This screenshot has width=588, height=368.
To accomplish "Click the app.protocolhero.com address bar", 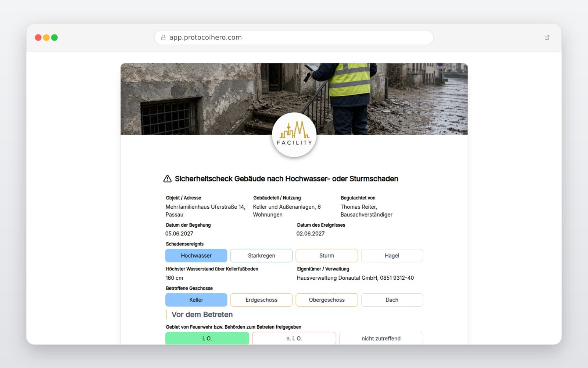I will (294, 38).
